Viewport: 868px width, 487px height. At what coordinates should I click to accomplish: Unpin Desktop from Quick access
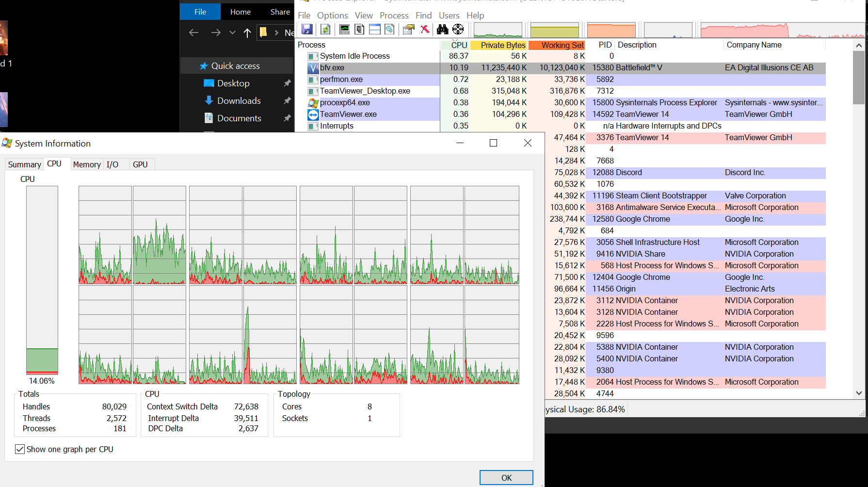[287, 83]
